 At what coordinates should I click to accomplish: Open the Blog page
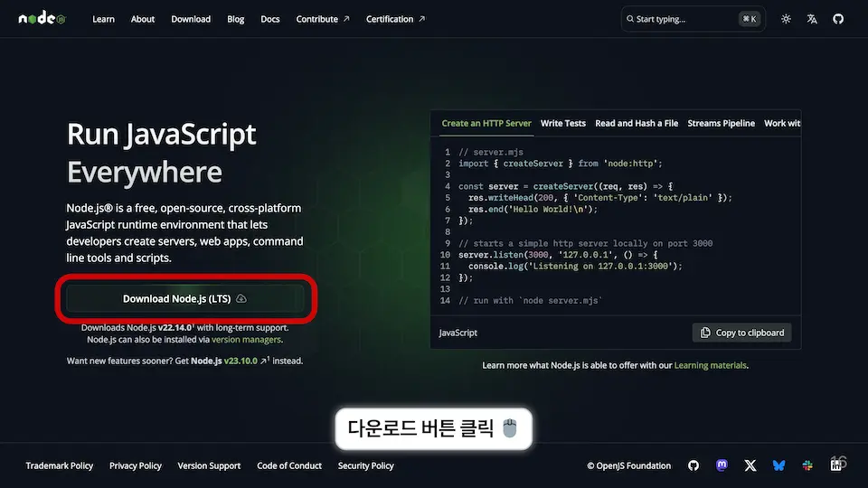coord(235,19)
